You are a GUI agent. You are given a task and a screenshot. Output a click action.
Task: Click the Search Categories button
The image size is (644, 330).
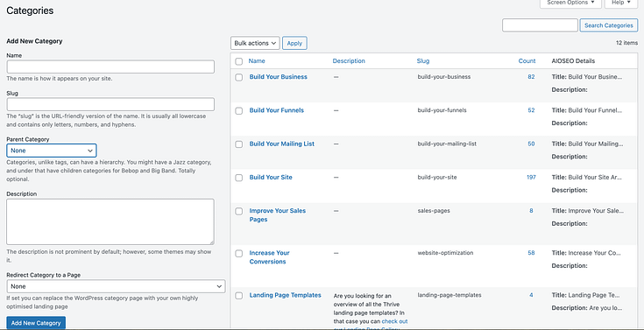[x=609, y=25]
